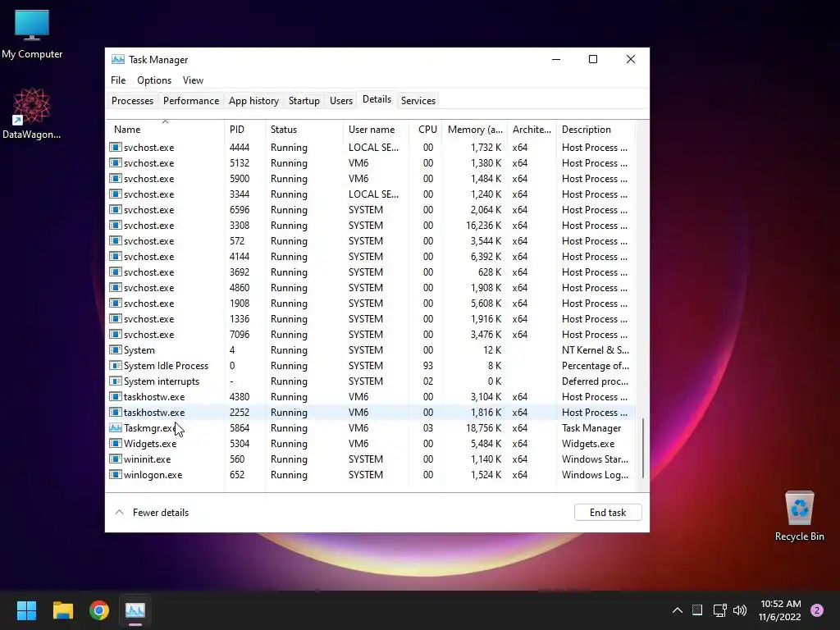Click the Task Manager taskbar icon

[135, 610]
